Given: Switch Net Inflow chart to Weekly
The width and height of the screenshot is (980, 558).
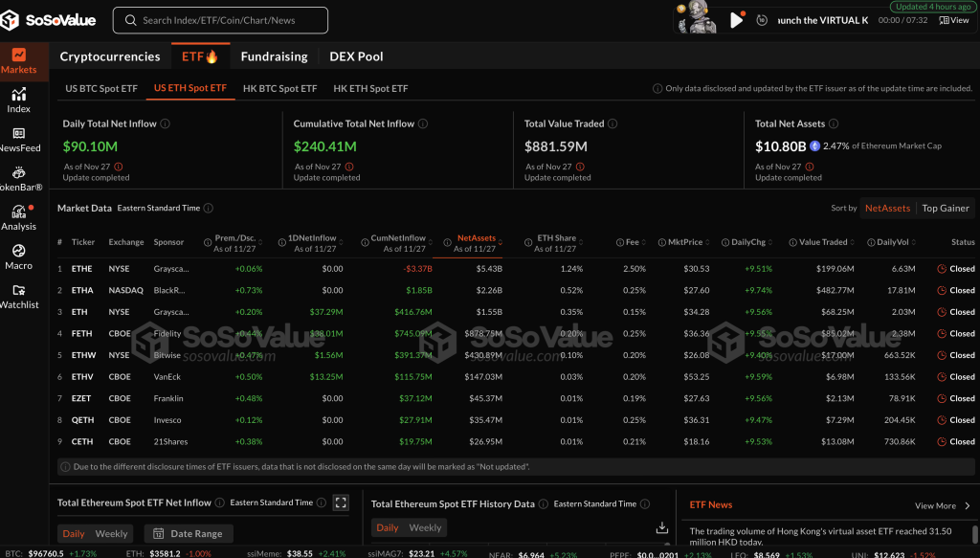Looking at the screenshot, I should tap(111, 534).
